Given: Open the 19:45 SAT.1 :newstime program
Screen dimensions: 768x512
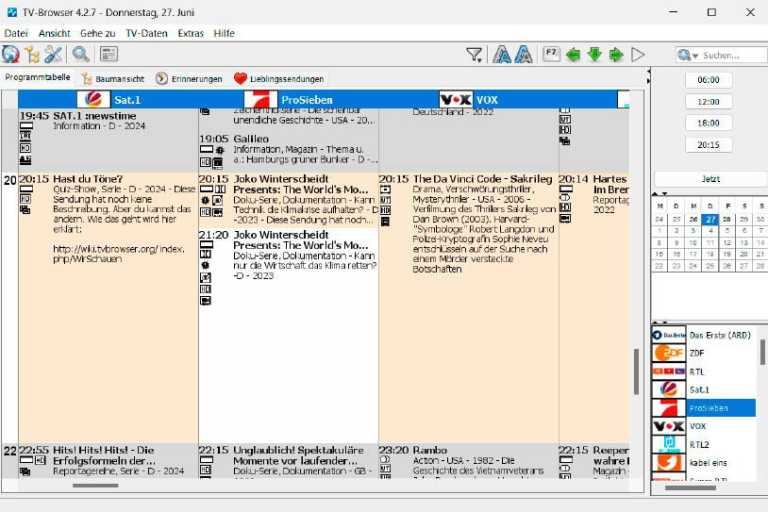Looking at the screenshot, I should click(108, 140).
